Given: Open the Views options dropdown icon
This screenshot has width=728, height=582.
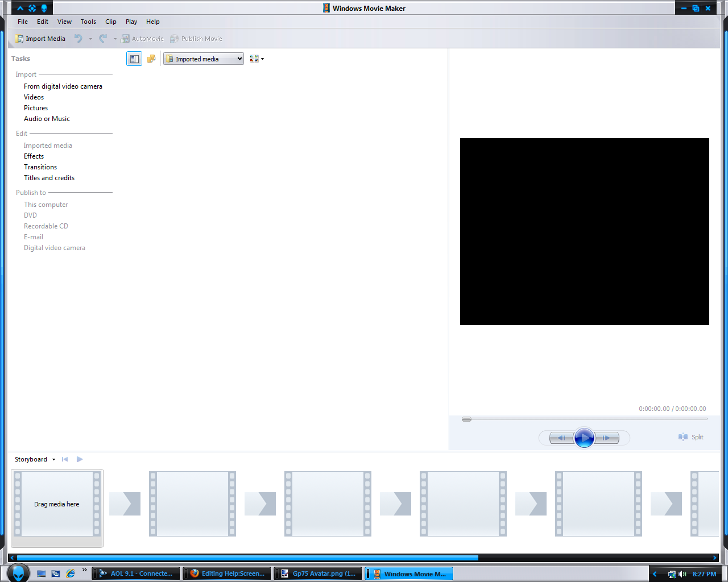Looking at the screenshot, I should (257, 59).
